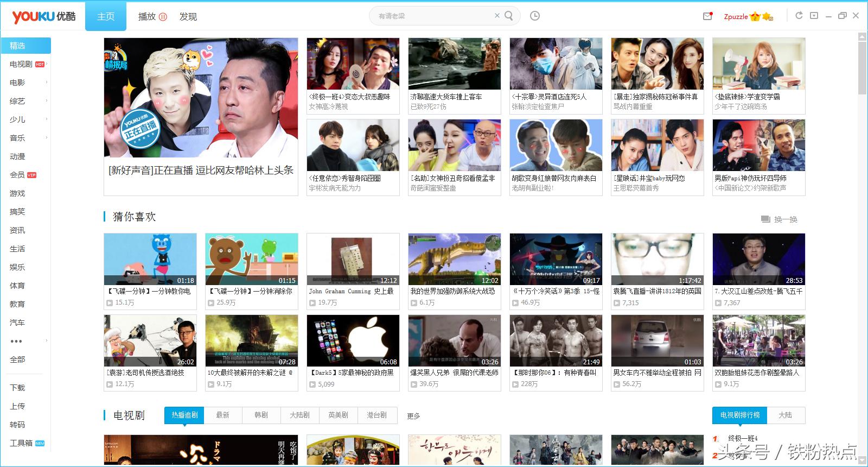
Task: Click the 换一换 refresh recommendations icon
Action: [765, 219]
